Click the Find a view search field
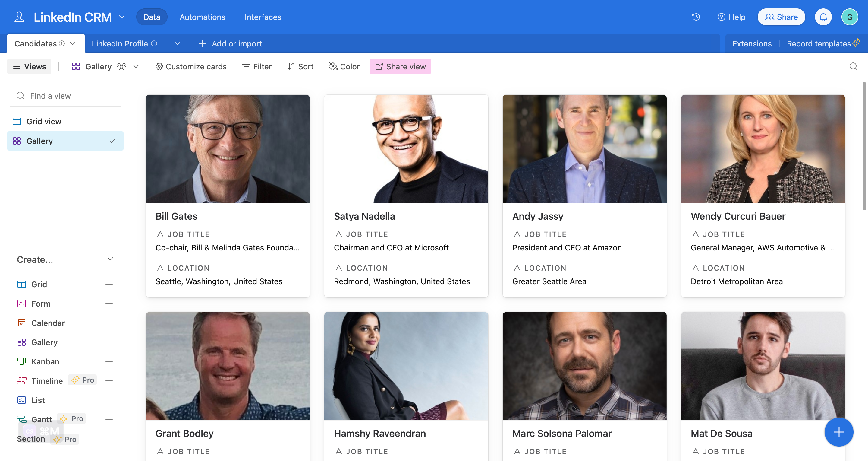The image size is (868, 461). tap(65, 96)
